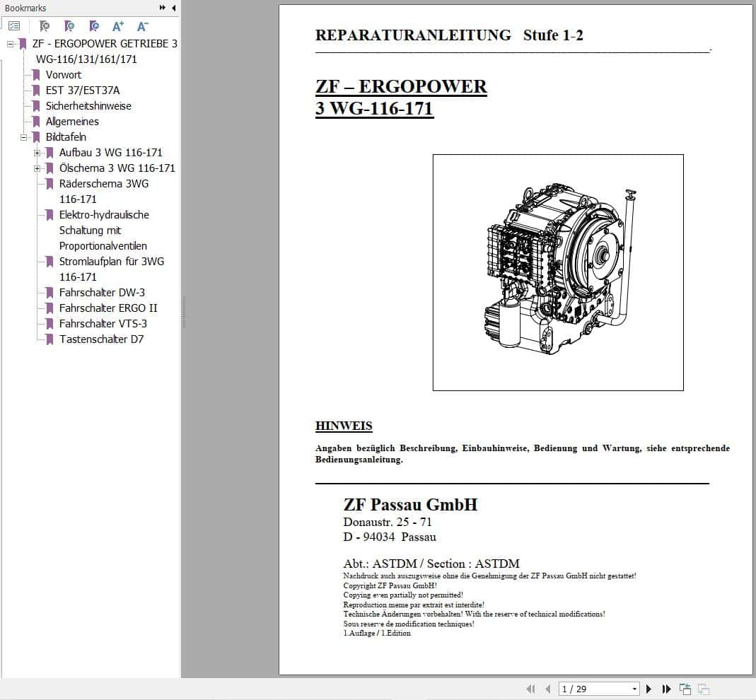The height and width of the screenshot is (700, 756).
Task: Click the add new bookmark icon
Action: [69, 26]
